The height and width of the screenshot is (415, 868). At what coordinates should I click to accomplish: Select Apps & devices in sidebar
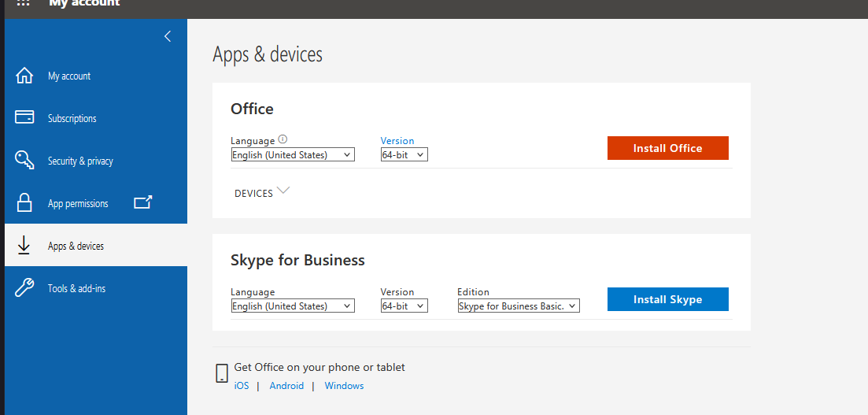pyautogui.click(x=96, y=246)
